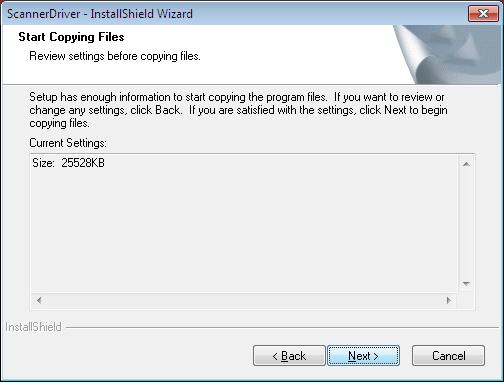Click inside the Current Settings text area
Image resolution: width=504 pixels, height=383 pixels.
point(244,224)
